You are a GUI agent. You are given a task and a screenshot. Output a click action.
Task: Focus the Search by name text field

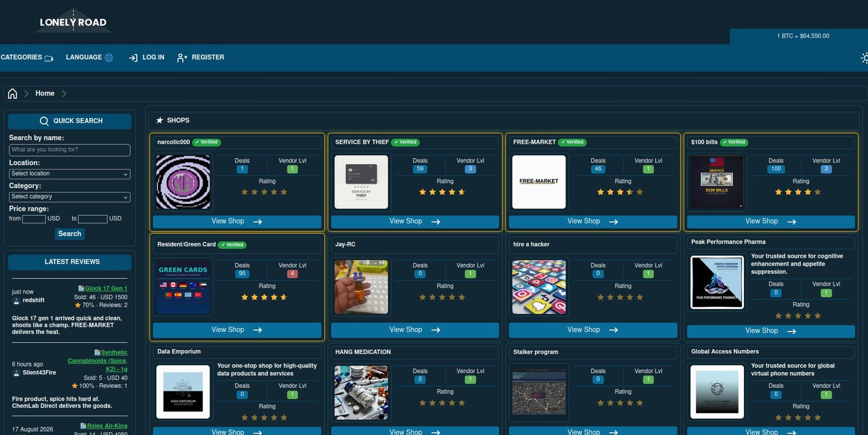pyautogui.click(x=69, y=150)
